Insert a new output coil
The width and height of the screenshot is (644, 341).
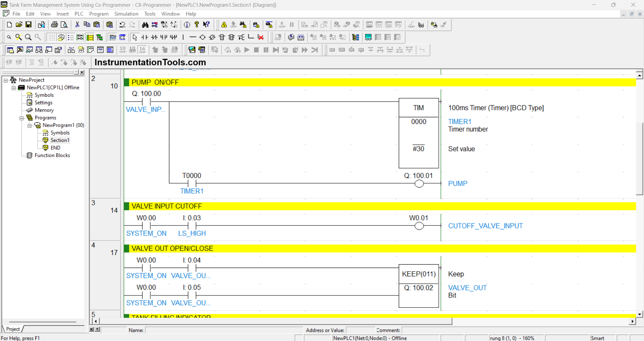click(203, 37)
